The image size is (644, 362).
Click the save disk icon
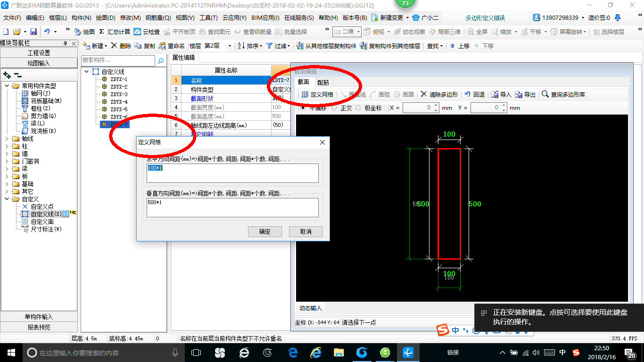pos(33,32)
